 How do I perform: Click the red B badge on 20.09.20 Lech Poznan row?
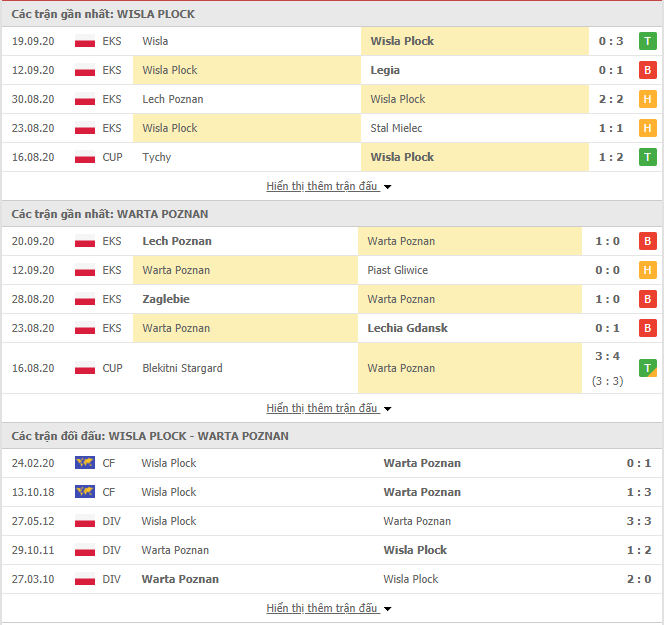pyautogui.click(x=647, y=241)
